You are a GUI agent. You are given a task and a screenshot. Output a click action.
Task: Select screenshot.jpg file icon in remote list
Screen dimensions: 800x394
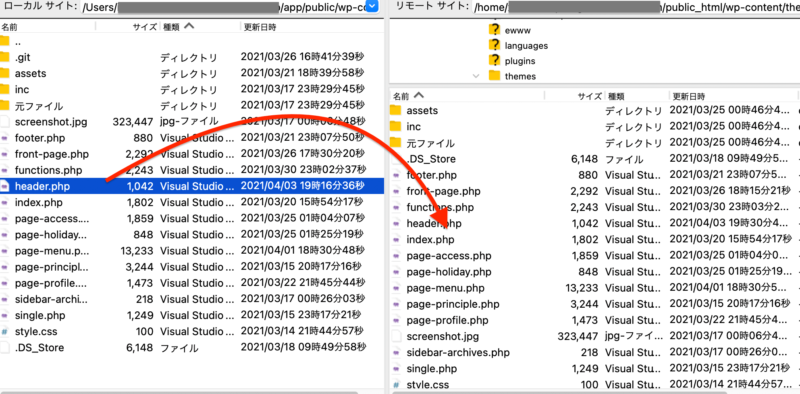pyautogui.click(x=396, y=336)
